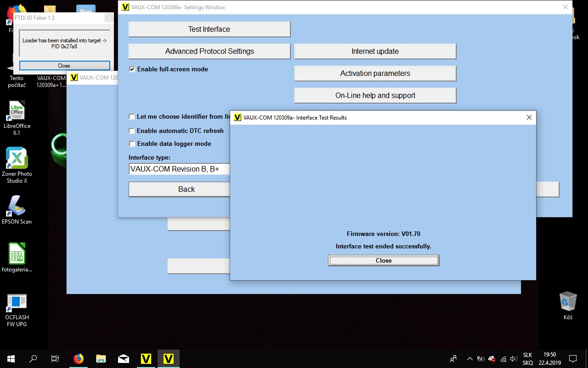588x368 pixels.
Task: Disable the full-screen mode checkbox
Action: pos(132,69)
